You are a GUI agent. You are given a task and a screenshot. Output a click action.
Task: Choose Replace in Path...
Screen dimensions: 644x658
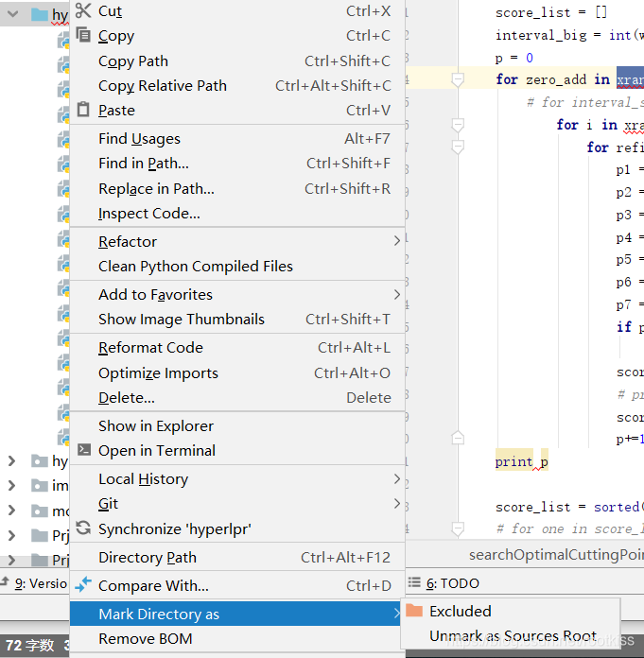point(237,188)
